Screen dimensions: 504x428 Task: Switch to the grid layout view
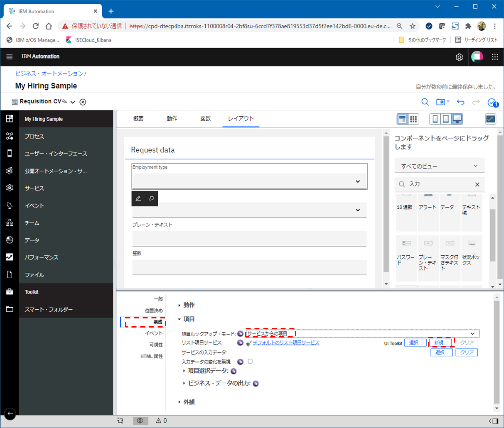point(413,119)
